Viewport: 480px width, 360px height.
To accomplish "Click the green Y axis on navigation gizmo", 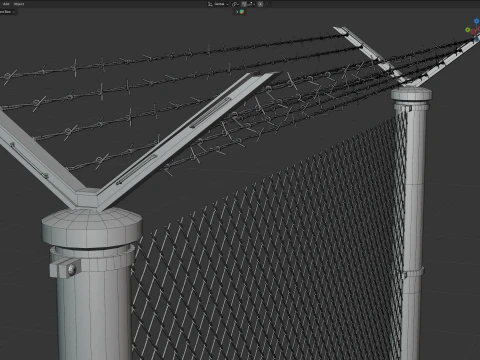I will point(468,30).
